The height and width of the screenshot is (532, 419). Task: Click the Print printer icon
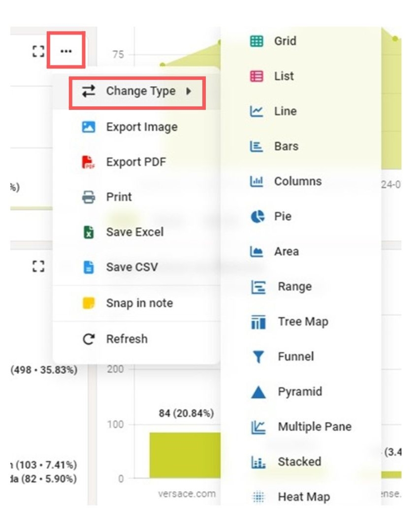point(89,197)
